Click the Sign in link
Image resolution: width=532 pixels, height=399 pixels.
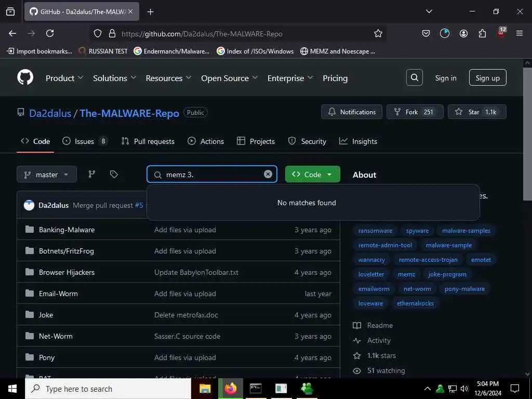point(445,78)
